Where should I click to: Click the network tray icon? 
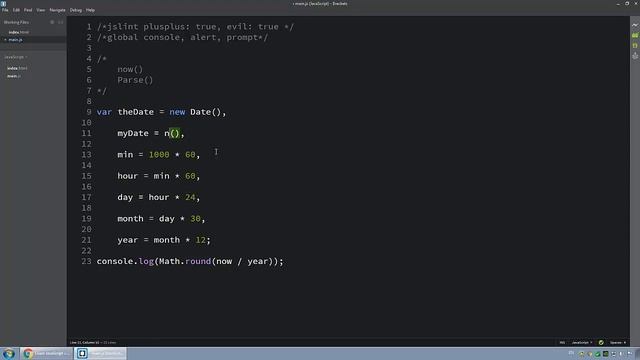coord(613,354)
